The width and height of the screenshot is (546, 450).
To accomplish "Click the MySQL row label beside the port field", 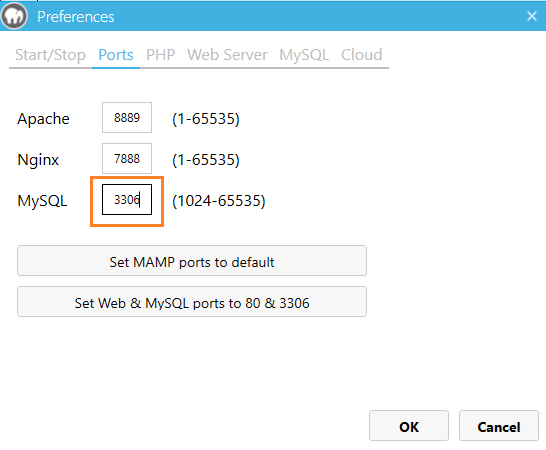I will (x=42, y=201).
